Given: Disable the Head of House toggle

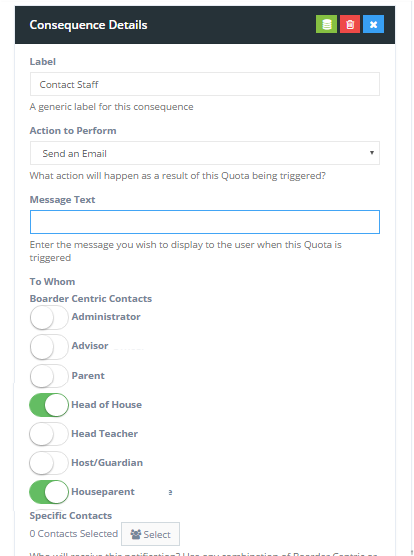Looking at the screenshot, I should pos(49,405).
